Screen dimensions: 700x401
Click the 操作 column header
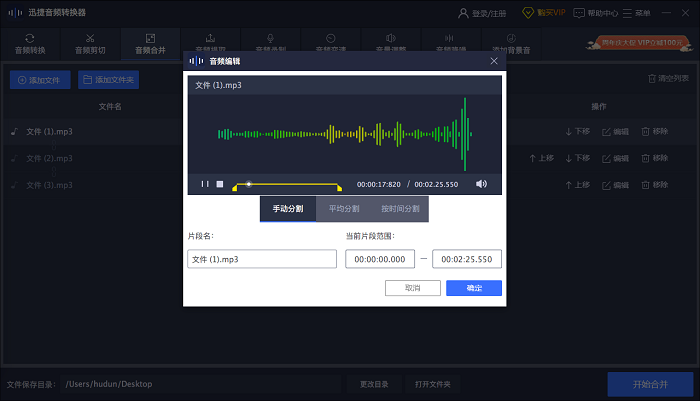point(599,107)
